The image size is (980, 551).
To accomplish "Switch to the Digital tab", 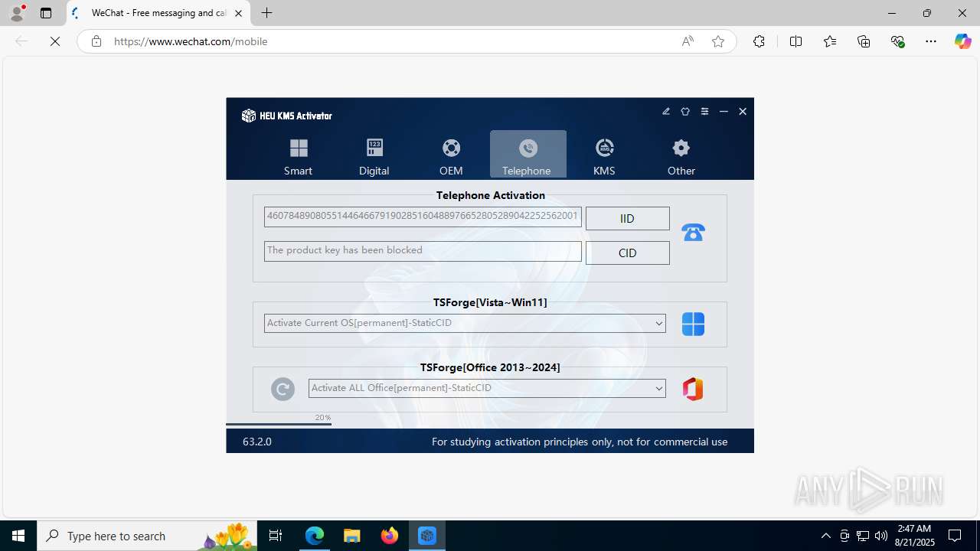I will [x=374, y=155].
